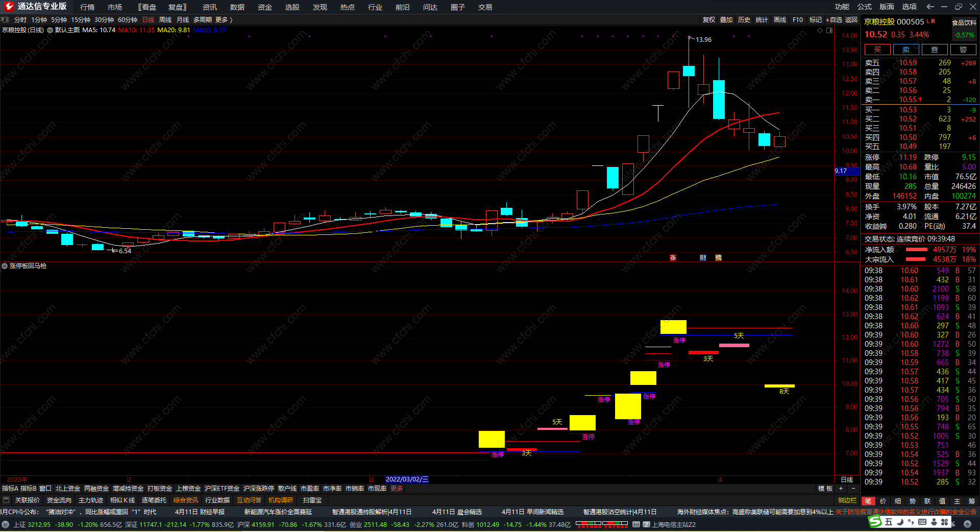Select the 月线 monthly period

click(183, 19)
